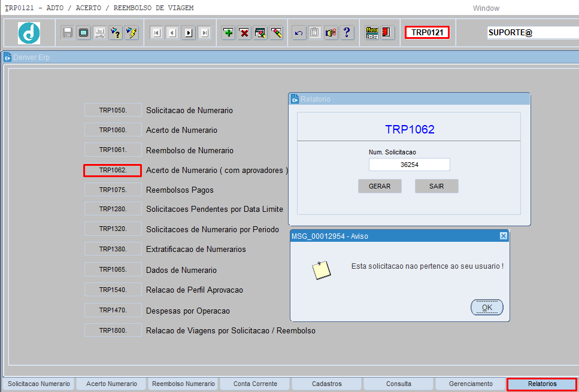Click the Undo arrow icon

(x=298, y=33)
